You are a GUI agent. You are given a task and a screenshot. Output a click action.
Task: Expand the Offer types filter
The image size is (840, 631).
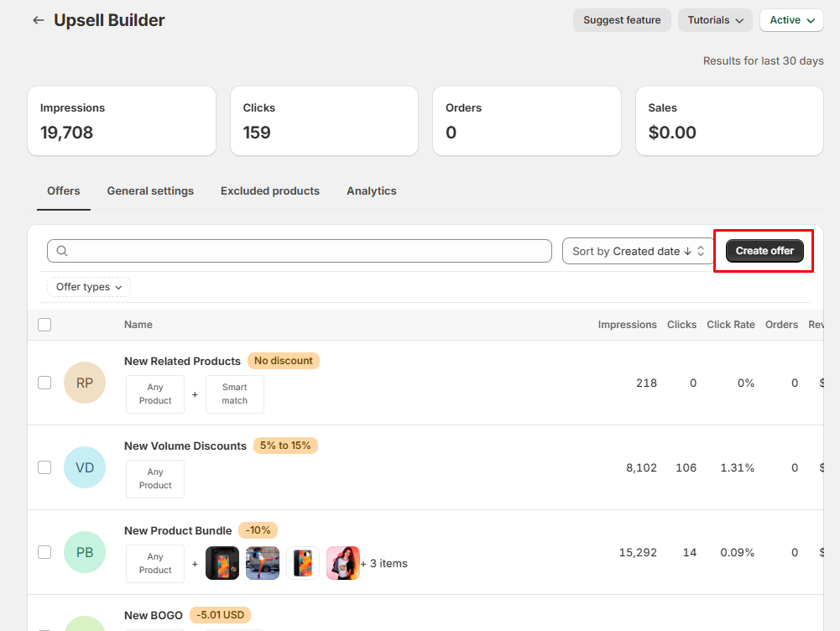[x=89, y=287]
